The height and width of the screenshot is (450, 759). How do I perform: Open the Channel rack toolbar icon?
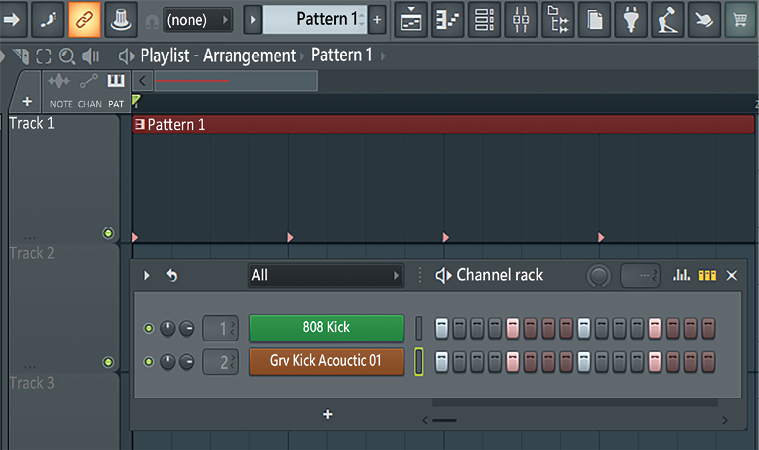tap(484, 20)
